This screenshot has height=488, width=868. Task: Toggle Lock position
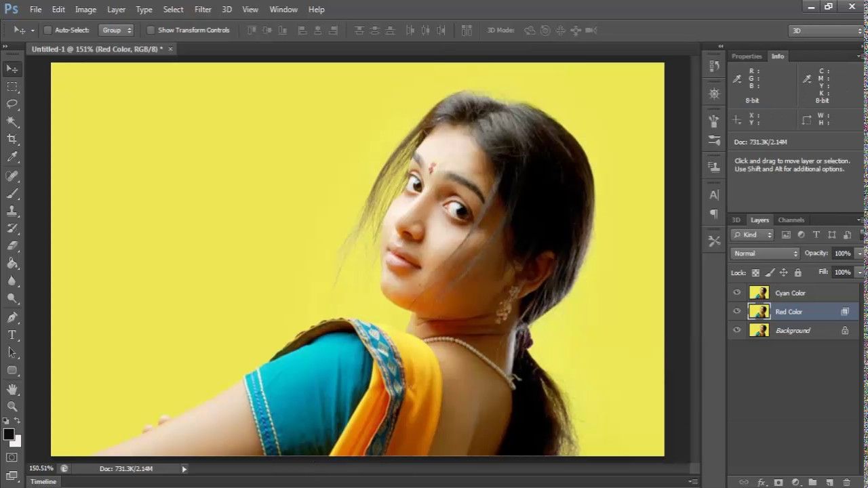pyautogui.click(x=784, y=272)
